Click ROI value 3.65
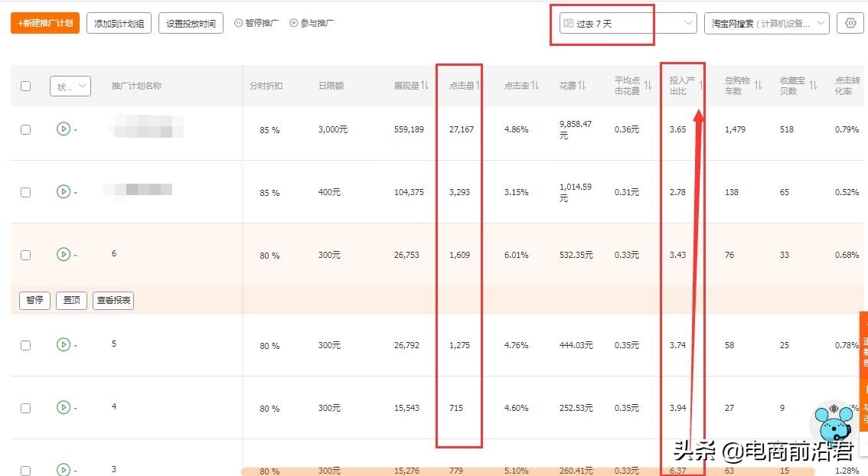Image resolution: width=868 pixels, height=476 pixels. click(677, 129)
